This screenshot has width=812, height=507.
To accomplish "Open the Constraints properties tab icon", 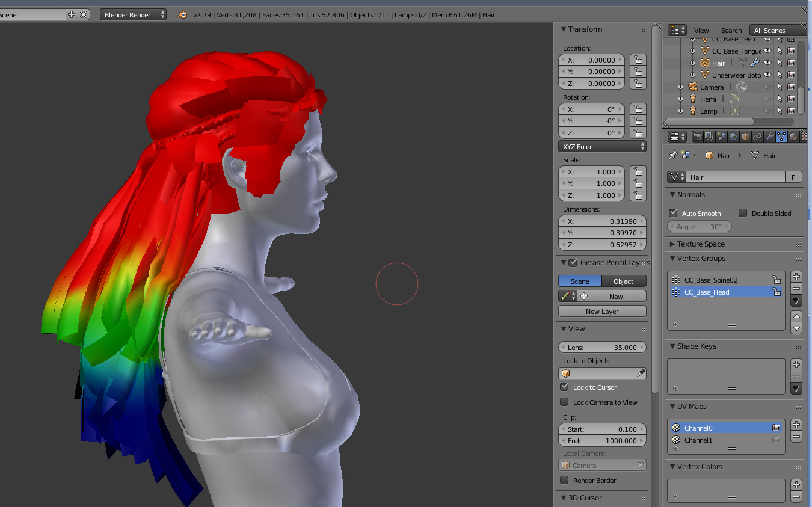I will pyautogui.click(x=757, y=137).
